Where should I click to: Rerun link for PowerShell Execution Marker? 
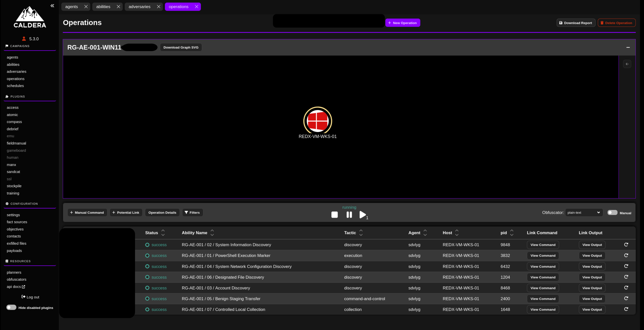(x=626, y=255)
